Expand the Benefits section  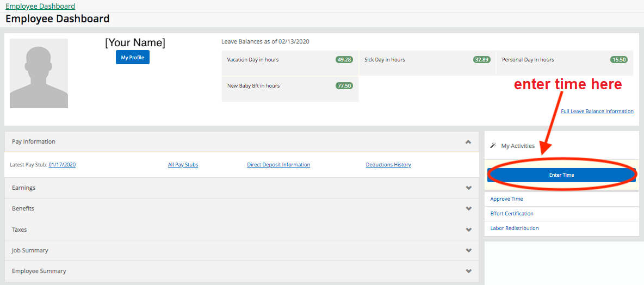tap(468, 209)
